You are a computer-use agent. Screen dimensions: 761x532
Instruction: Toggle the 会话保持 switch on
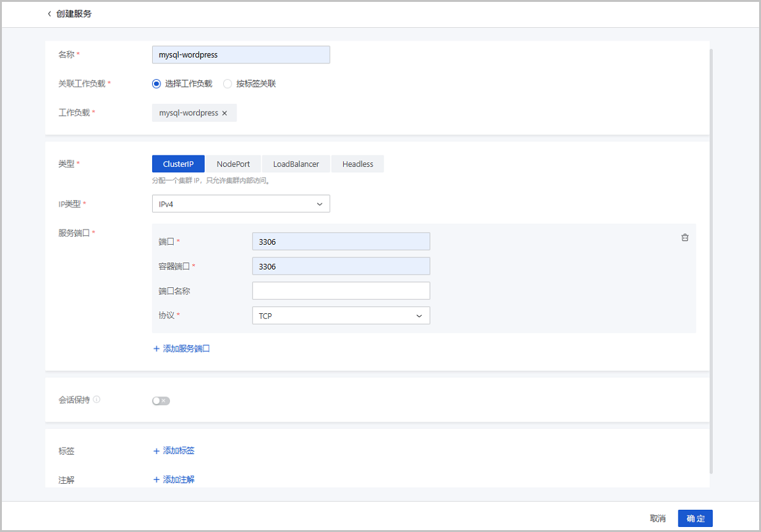pyautogui.click(x=160, y=400)
